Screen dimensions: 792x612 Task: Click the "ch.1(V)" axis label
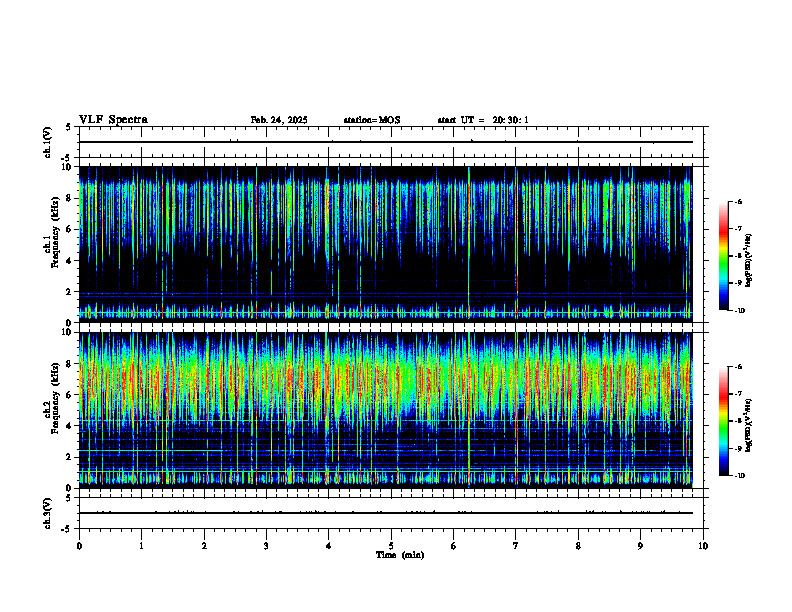tap(47, 142)
